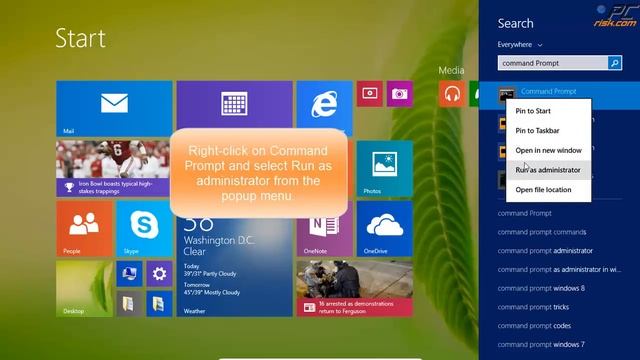Open the Iron Bowl sports news tile

point(113,169)
